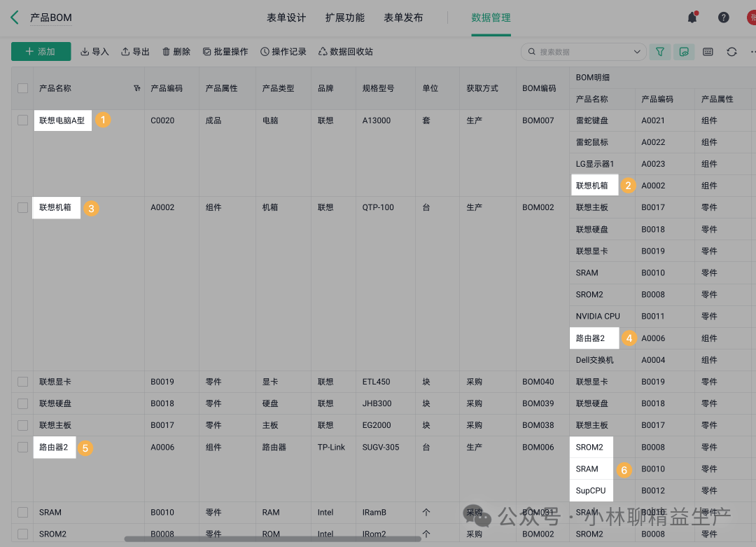This screenshot has width=756, height=547.
Task: Check the SRAM row checkbox
Action: tap(22, 512)
